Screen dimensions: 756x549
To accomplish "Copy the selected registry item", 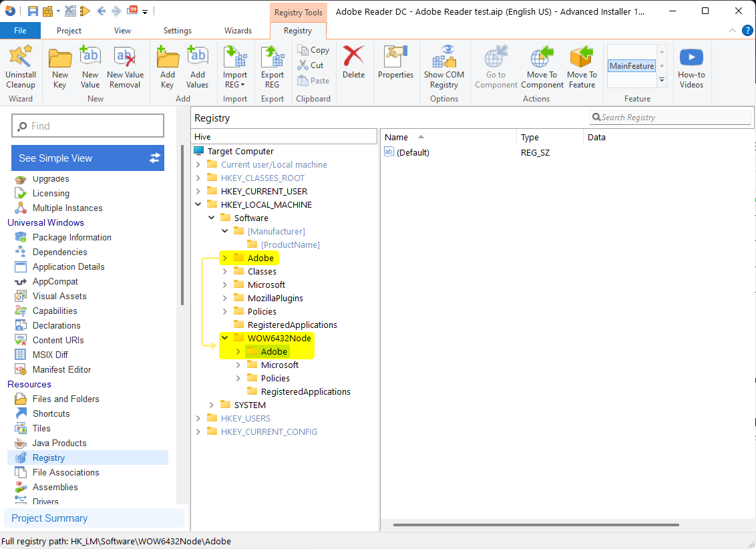I will (x=313, y=49).
